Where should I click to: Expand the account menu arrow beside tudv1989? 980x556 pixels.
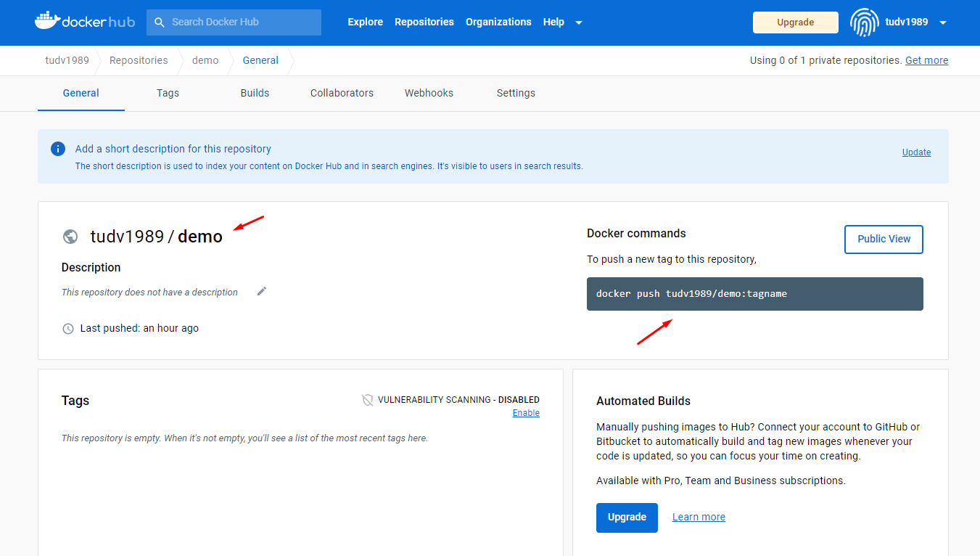click(943, 23)
